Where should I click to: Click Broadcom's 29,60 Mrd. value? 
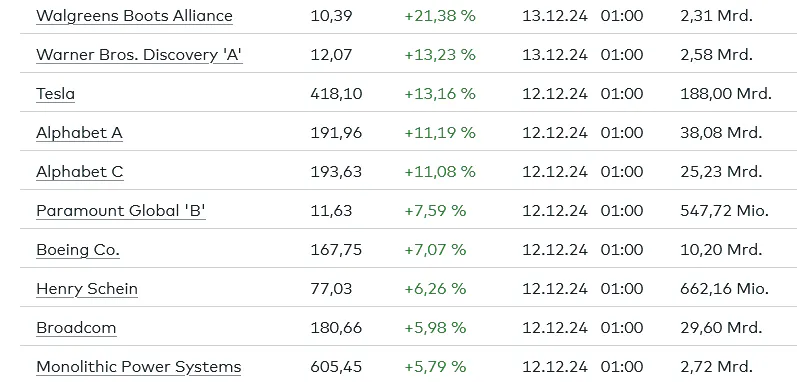click(721, 328)
